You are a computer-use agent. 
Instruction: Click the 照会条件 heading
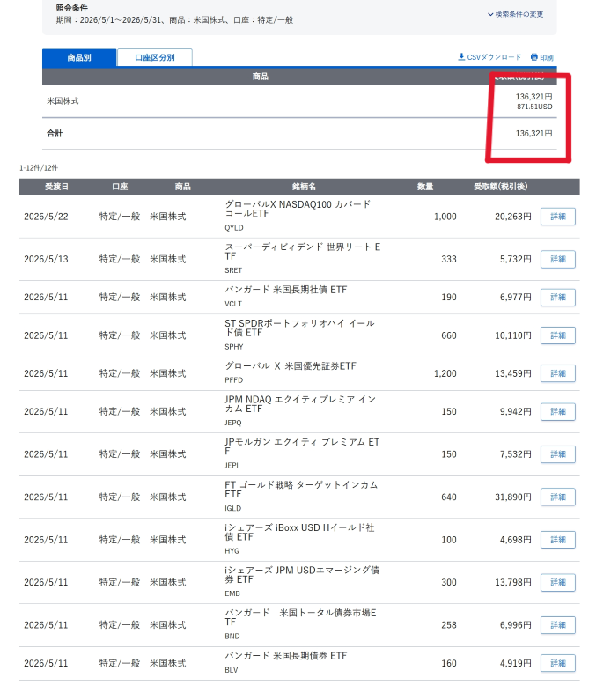coord(72,8)
